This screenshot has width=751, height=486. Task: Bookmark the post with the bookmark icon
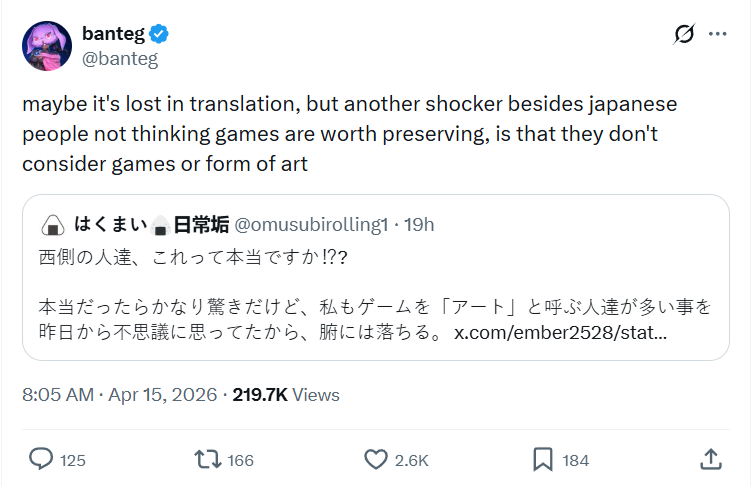(543, 460)
